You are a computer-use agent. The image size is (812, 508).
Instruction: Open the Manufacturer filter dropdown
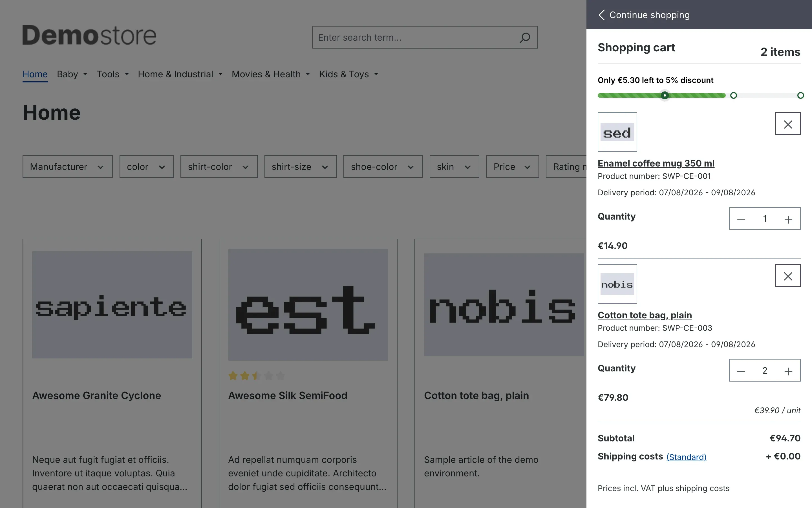pos(67,167)
